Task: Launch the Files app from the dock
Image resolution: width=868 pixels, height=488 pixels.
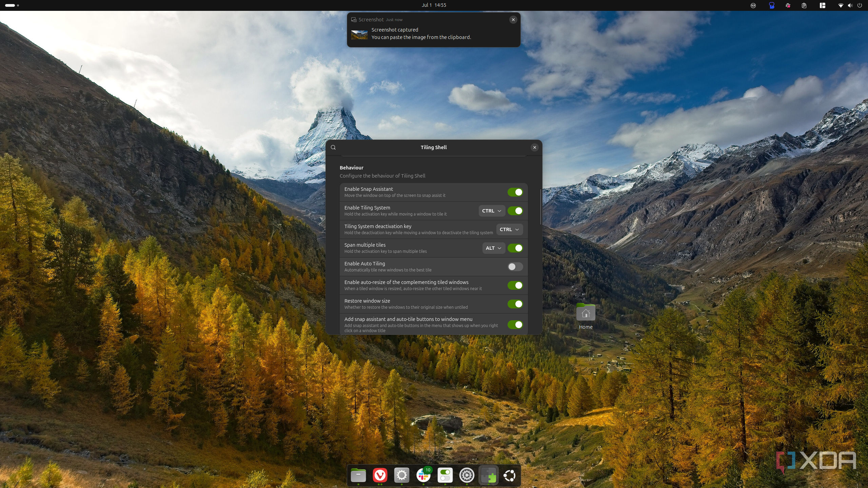Action: point(358,475)
